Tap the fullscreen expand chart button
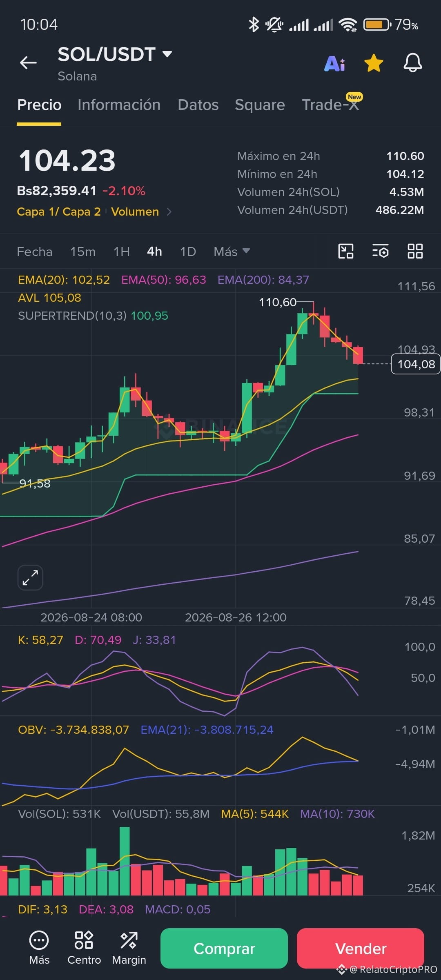 (x=30, y=578)
